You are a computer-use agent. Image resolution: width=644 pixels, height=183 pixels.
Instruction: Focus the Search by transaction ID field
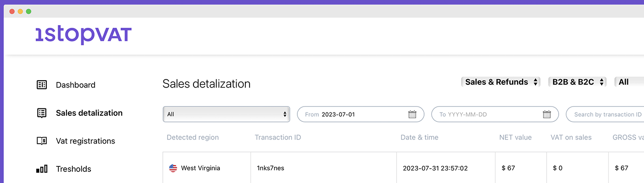[605, 114]
